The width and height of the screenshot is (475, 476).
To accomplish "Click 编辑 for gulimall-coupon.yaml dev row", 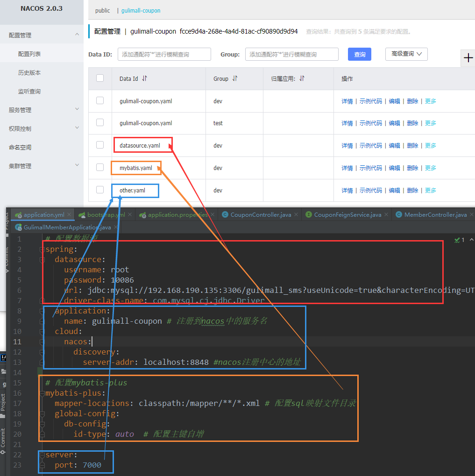I will pos(394,101).
